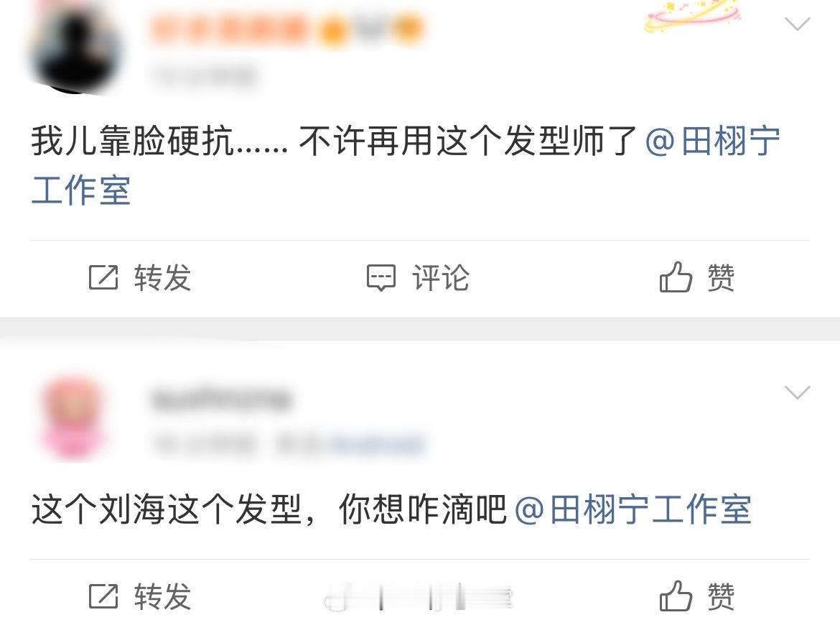Tap the repost arrow icon on the first post

[103, 277]
